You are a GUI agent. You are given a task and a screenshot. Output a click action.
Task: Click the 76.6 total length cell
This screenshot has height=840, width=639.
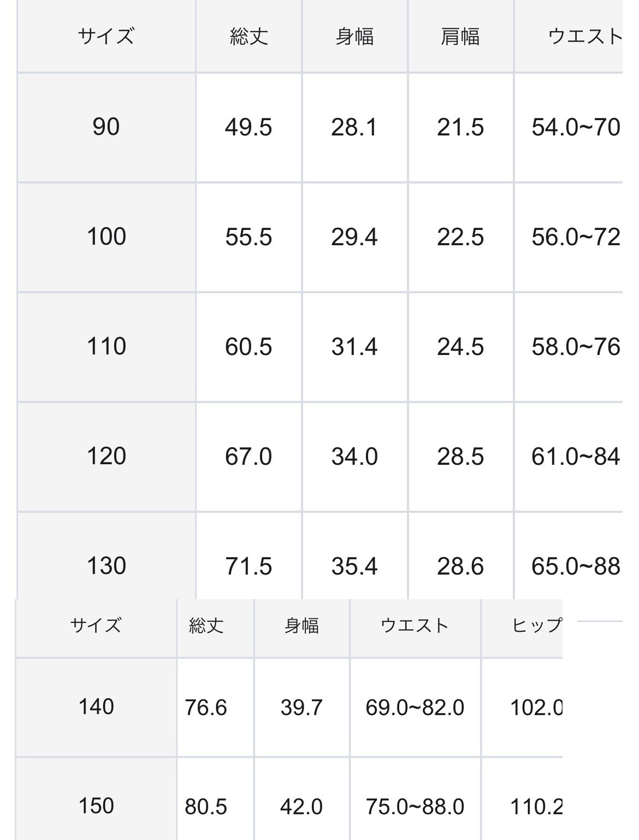(206, 707)
